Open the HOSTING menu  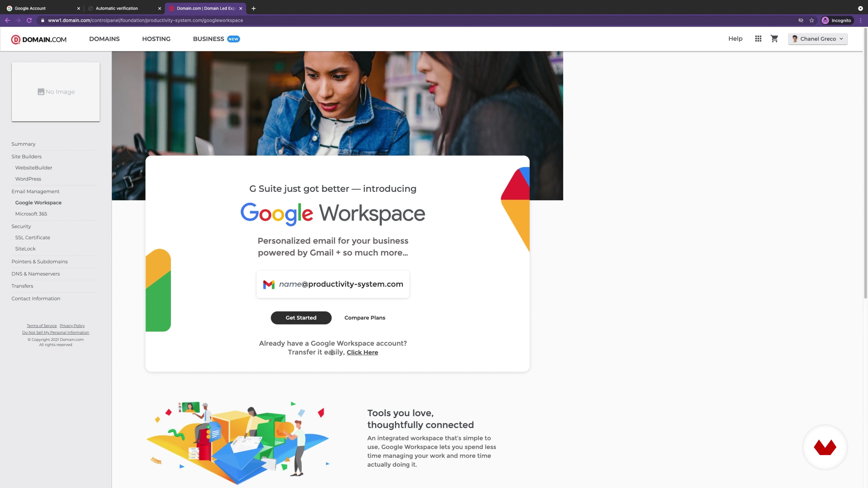156,39
